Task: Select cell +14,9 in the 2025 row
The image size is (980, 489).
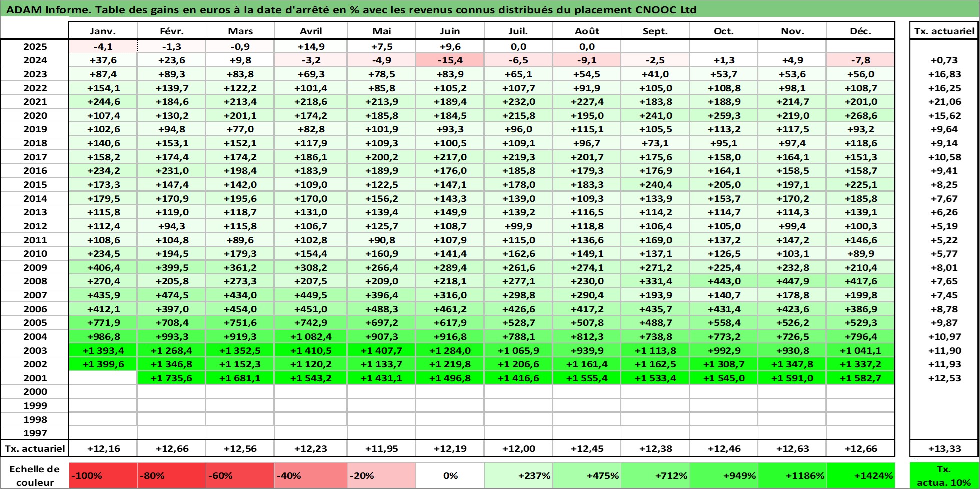Action: [311, 47]
